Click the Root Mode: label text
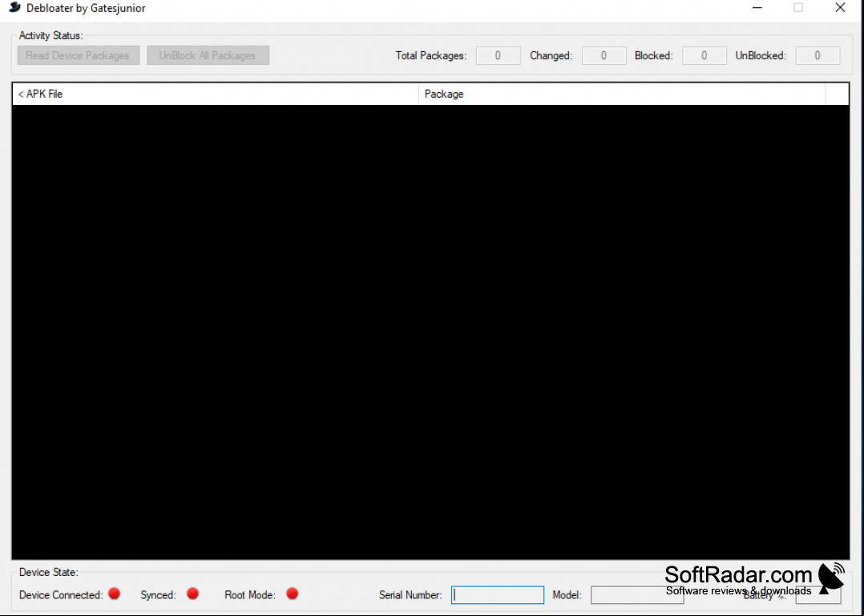 250,595
